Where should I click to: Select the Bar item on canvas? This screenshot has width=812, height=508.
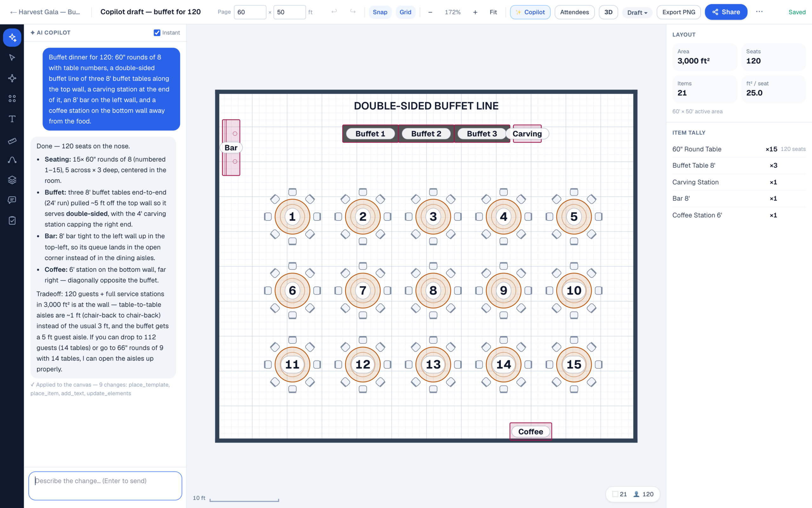(x=231, y=148)
